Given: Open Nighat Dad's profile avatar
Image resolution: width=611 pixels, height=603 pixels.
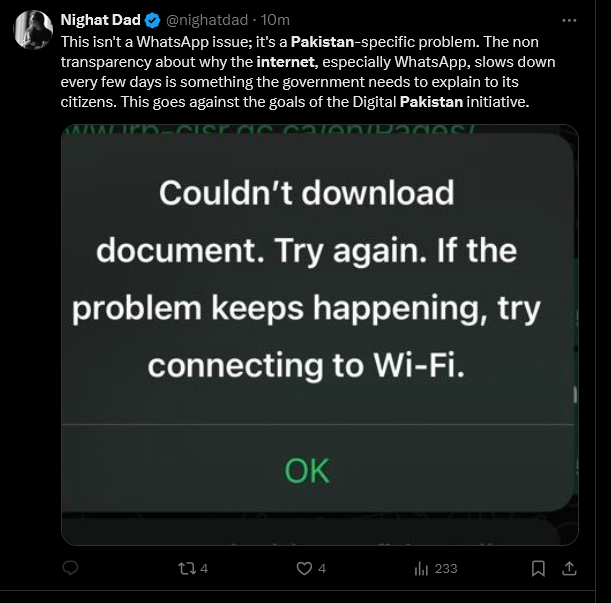Looking at the screenshot, I should tap(33, 30).
